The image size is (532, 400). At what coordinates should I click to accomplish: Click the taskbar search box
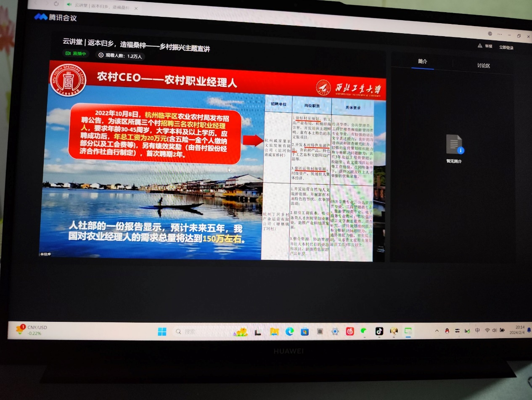[198, 332]
